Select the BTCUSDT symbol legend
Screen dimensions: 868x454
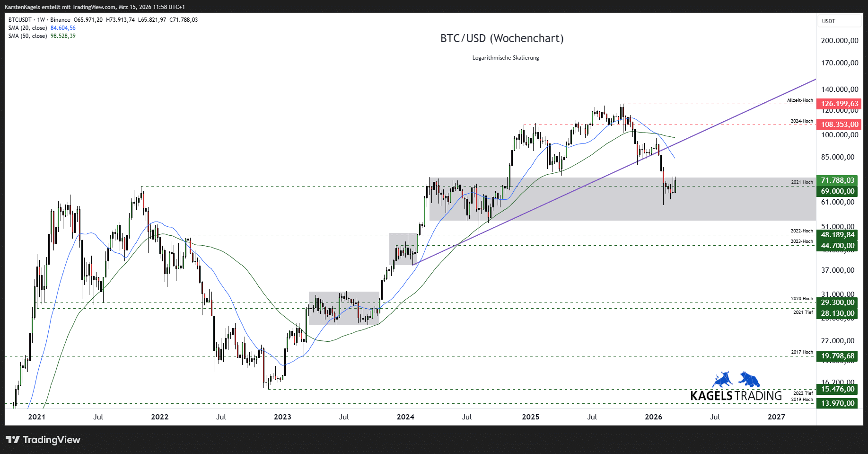pos(20,20)
